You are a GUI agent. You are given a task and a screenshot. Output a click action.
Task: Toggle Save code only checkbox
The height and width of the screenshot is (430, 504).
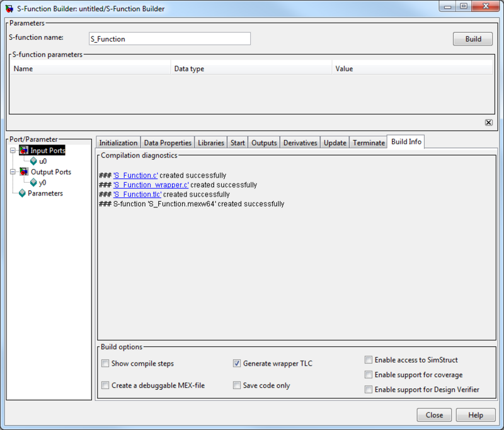(237, 385)
